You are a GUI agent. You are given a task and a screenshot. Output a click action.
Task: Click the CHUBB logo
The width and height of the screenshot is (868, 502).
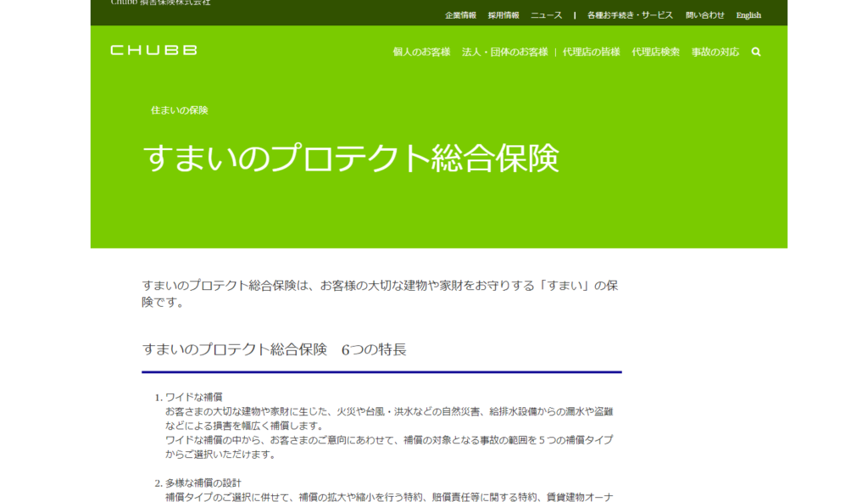click(x=154, y=50)
